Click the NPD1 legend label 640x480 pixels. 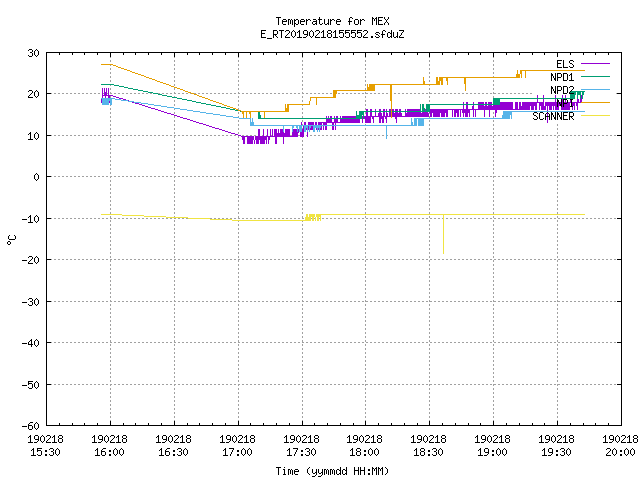[x=562, y=77]
